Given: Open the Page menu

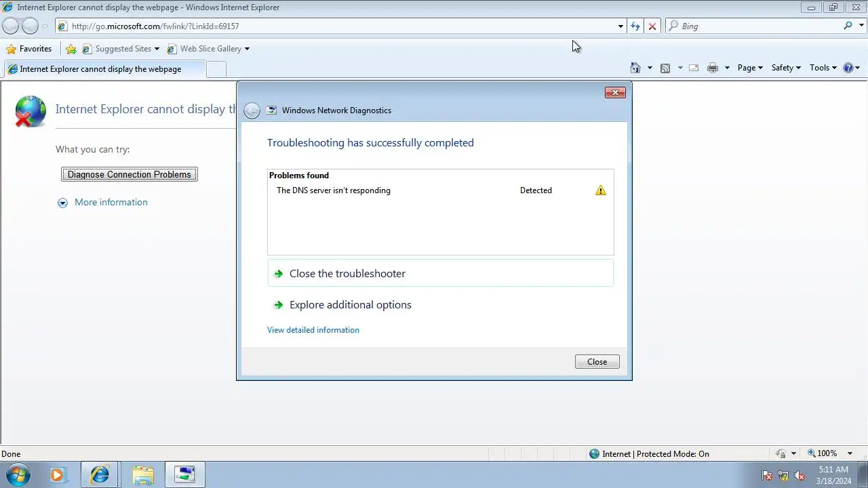Looking at the screenshot, I should [750, 68].
